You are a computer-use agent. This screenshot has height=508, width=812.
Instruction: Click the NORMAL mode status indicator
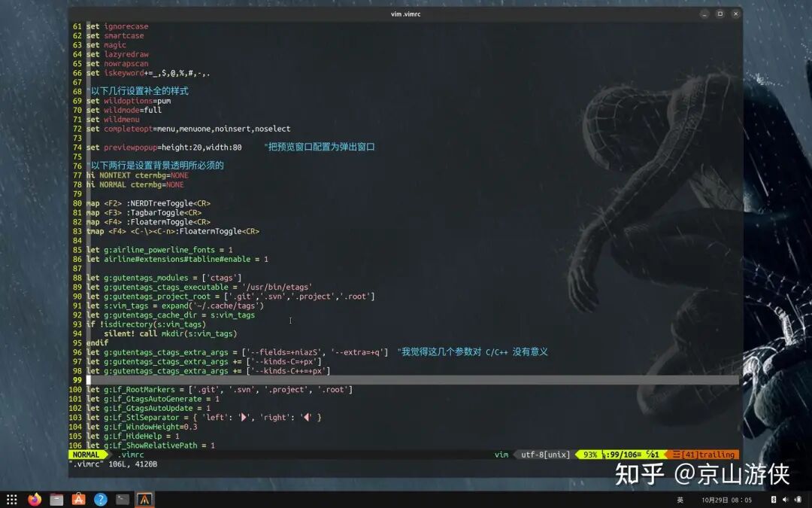coord(86,455)
